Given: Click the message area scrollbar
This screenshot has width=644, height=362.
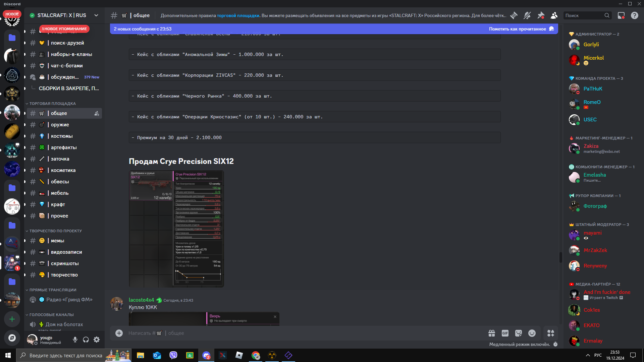Looking at the screenshot, I should click(x=560, y=257).
